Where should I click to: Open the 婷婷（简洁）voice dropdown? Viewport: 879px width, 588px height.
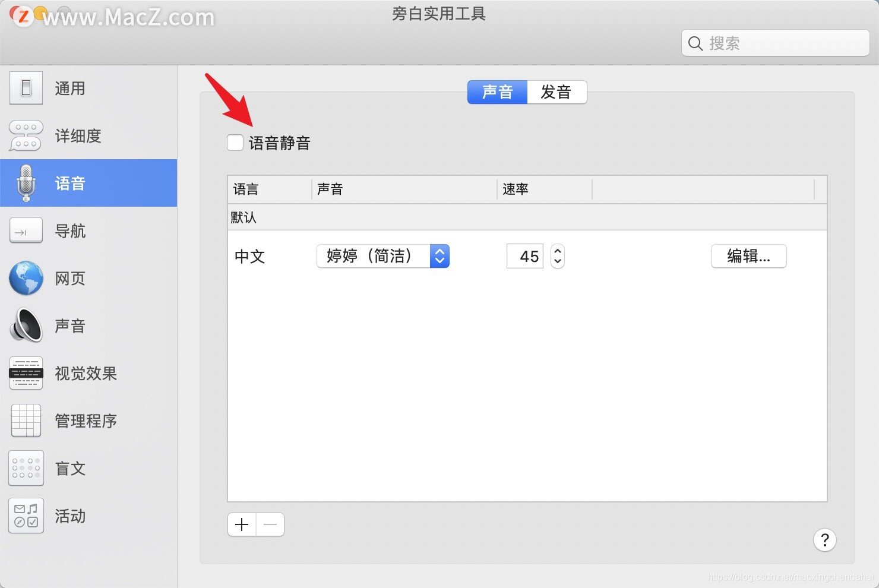[x=383, y=256]
